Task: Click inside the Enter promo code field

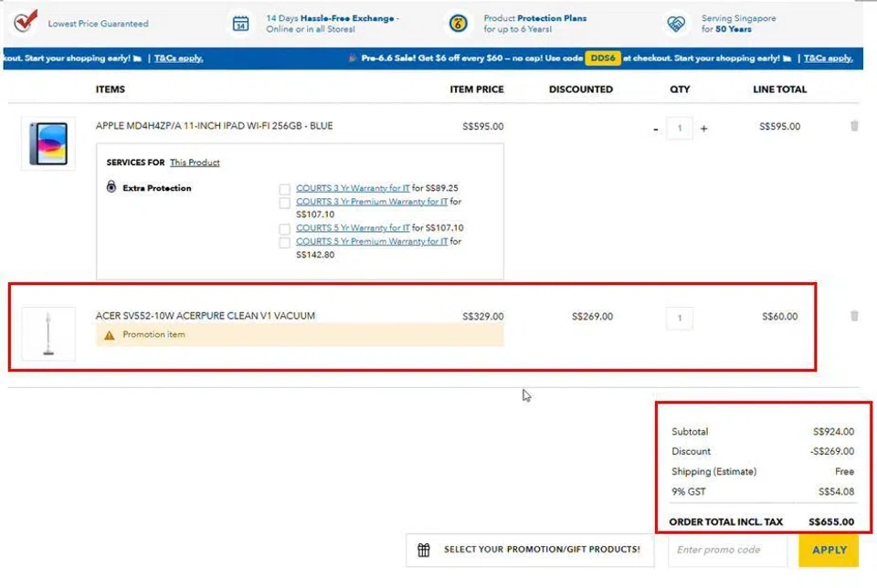Action: tap(728, 550)
